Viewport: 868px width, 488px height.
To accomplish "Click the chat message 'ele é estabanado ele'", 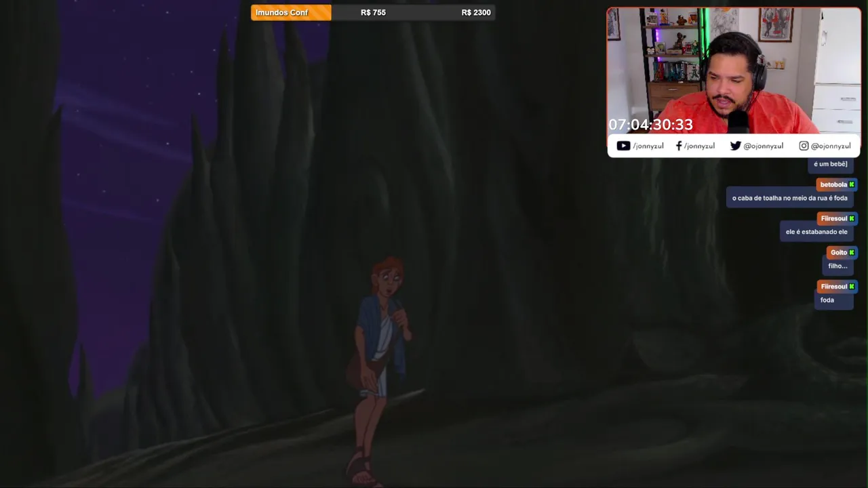I will tap(816, 232).
